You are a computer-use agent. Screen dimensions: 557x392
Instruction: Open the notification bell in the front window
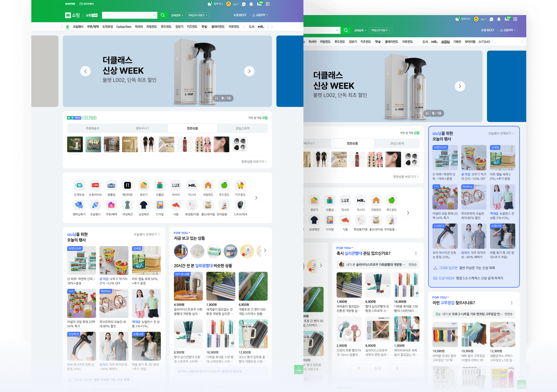pyautogui.click(x=251, y=4)
